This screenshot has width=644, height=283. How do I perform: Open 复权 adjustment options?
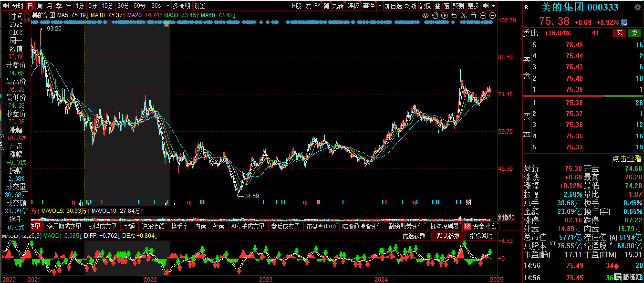point(426,5)
